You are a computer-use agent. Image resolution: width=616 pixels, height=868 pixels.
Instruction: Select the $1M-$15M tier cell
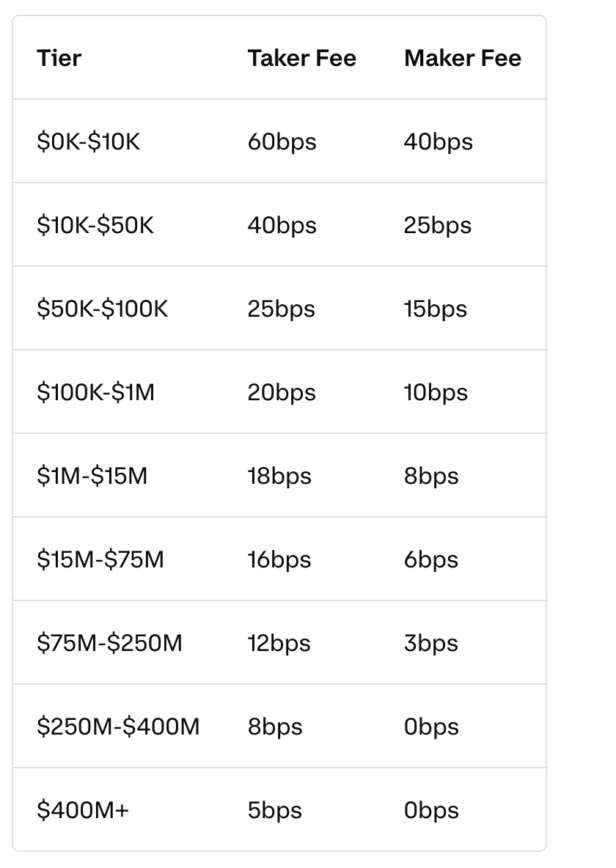click(x=92, y=476)
